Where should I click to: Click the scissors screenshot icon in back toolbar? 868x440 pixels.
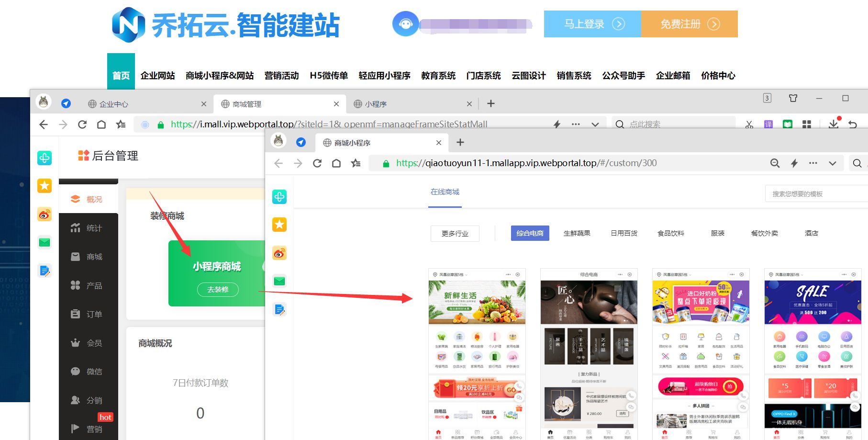pos(749,124)
